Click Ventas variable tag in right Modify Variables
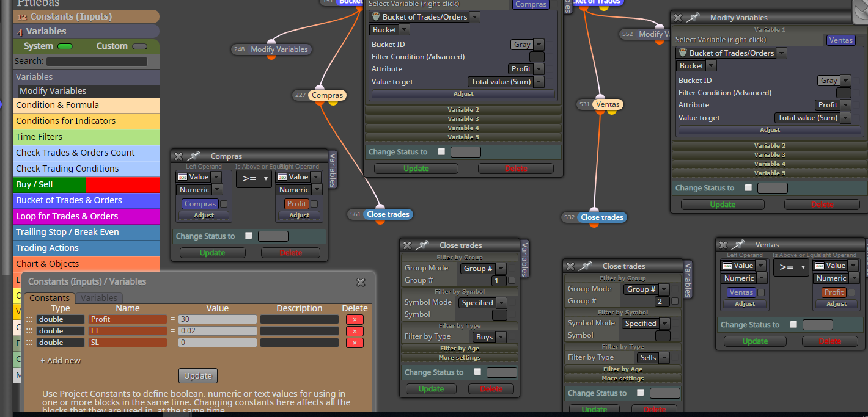Screen dimensions: 868x417 coord(840,40)
